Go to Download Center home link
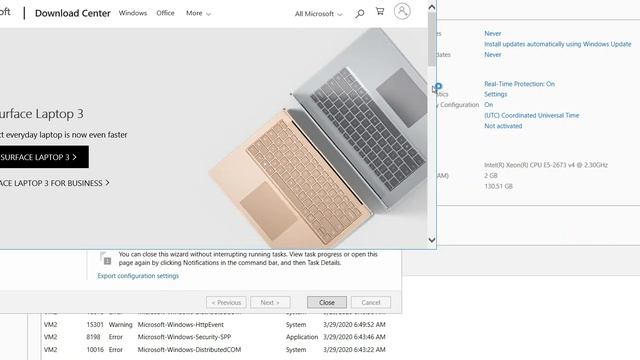640x360 pixels. 73,13
